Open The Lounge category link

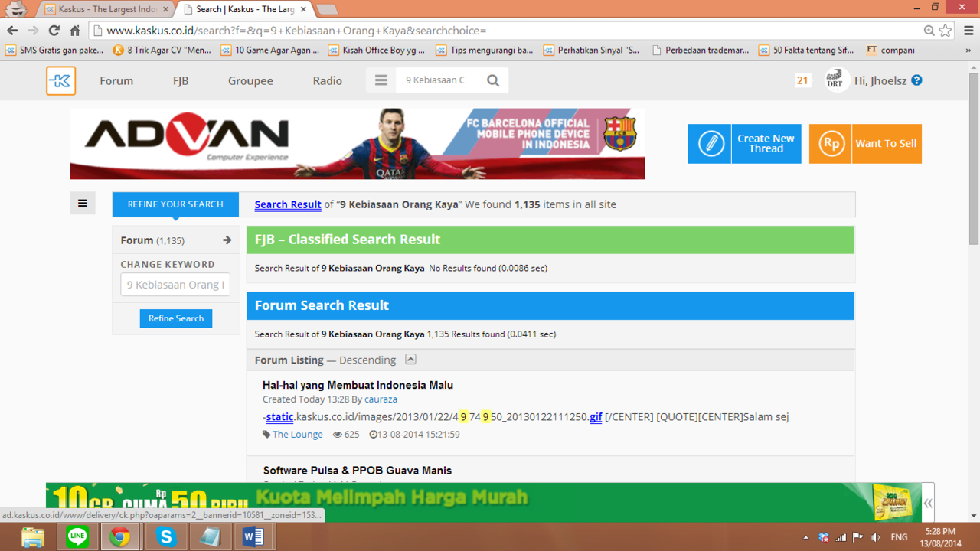(x=298, y=434)
